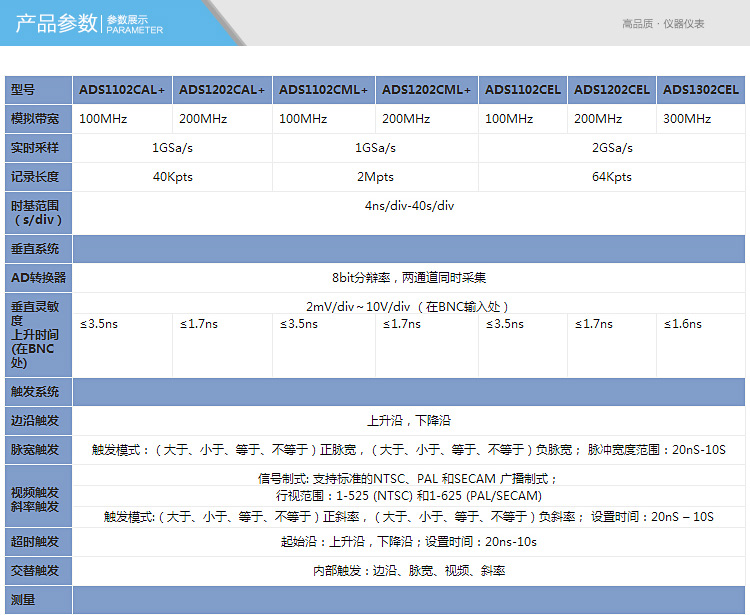Click the 4ns/div-40s/div time base value
This screenshot has width=750, height=615.
[x=409, y=206]
